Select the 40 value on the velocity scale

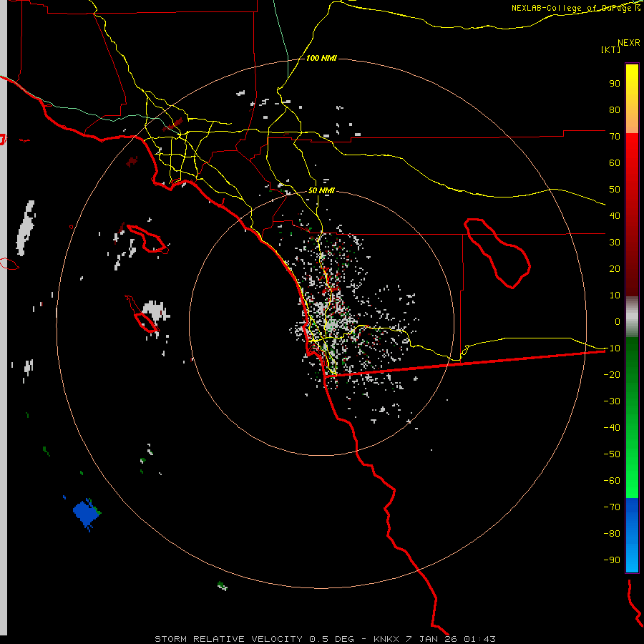tap(615, 215)
